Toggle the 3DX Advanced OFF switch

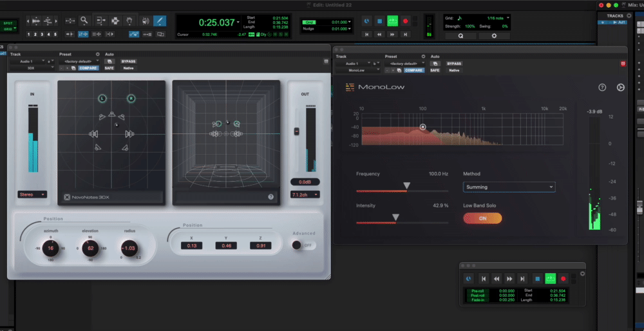tap(304, 245)
